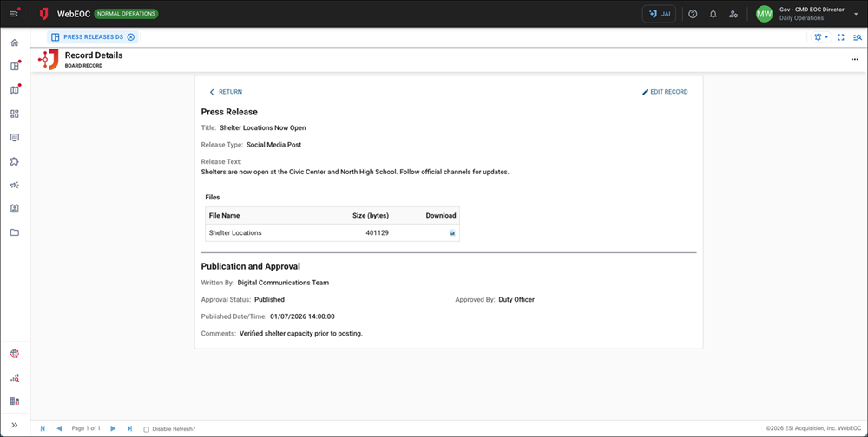Viewport: 868px width, 437px height.
Task: Open the alarm bell dropdown
Action: click(x=821, y=37)
